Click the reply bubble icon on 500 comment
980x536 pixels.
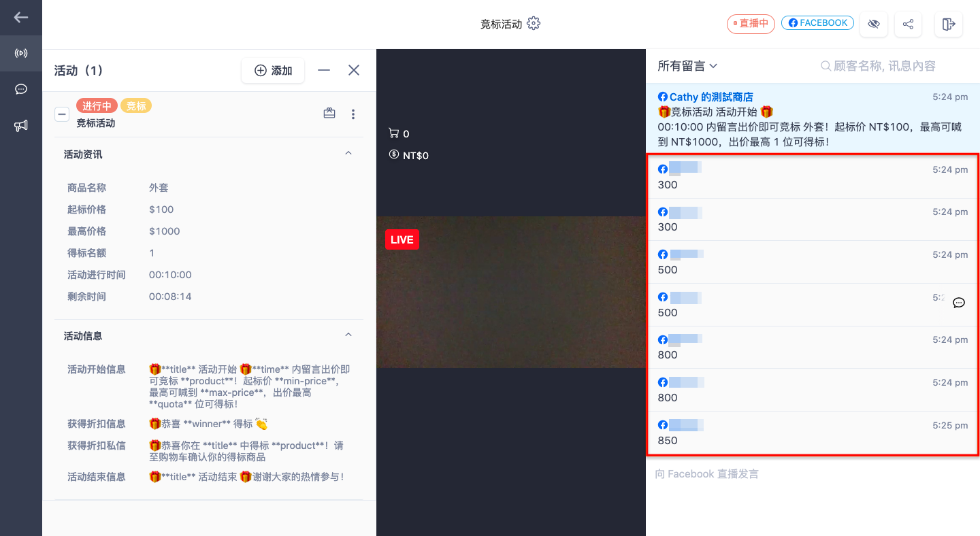point(959,303)
